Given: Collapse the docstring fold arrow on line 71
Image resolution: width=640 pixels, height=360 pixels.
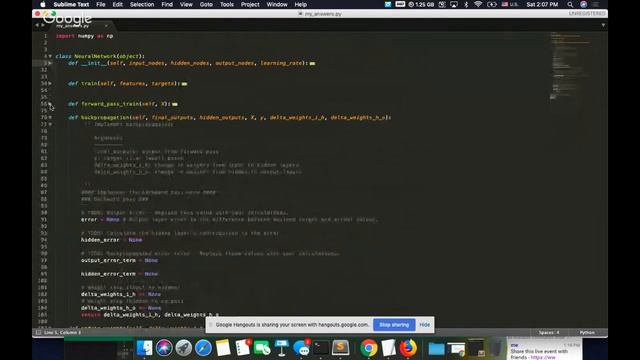Looking at the screenshot, I should point(50,124).
